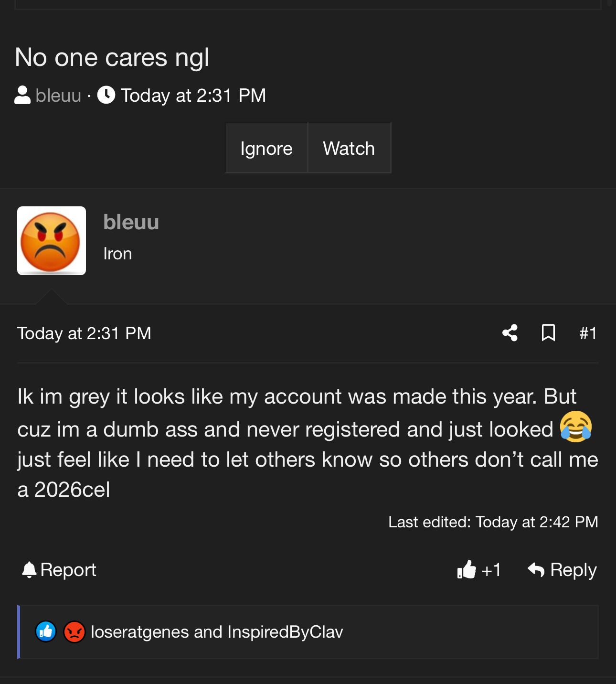
Task: Open bleuu's angry face avatar
Action: (x=52, y=241)
